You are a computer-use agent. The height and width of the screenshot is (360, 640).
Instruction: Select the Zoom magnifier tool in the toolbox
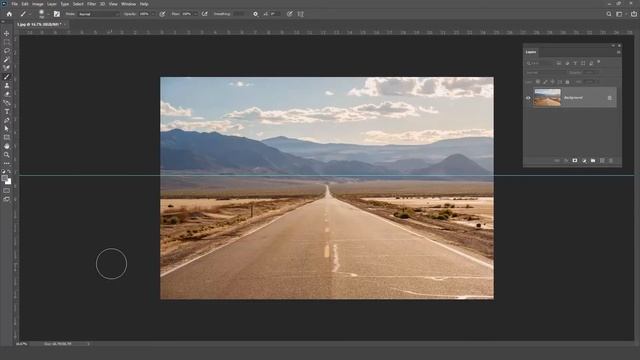click(7, 155)
